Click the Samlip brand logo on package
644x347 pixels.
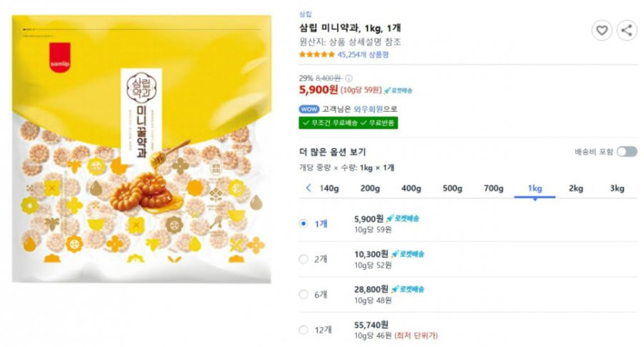tap(59, 56)
